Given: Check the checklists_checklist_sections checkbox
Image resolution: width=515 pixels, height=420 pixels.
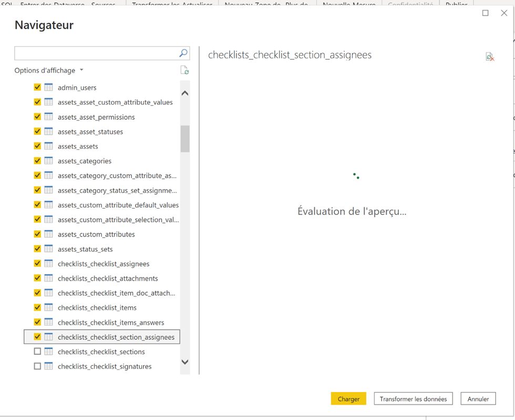Looking at the screenshot, I should (x=37, y=351).
